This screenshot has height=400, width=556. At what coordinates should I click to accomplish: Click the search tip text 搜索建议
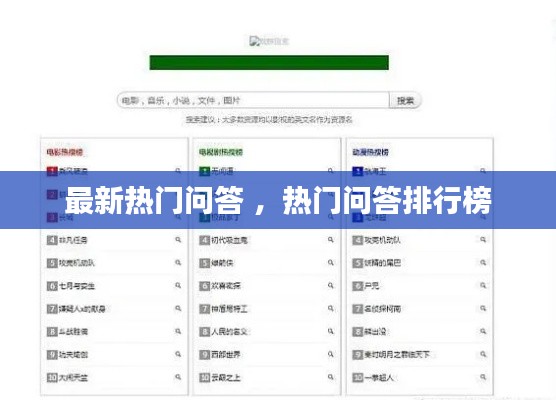[269, 120]
